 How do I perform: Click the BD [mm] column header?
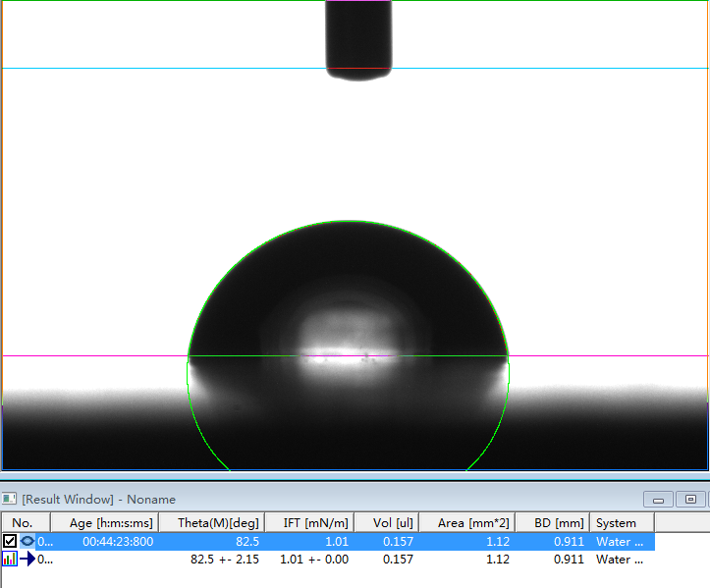pos(553,523)
